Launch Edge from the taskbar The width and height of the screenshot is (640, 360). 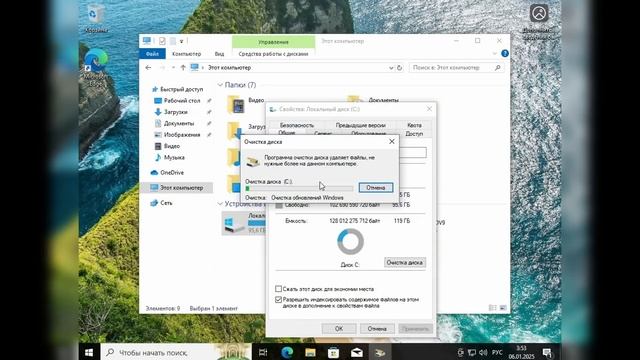pyautogui.click(x=287, y=352)
